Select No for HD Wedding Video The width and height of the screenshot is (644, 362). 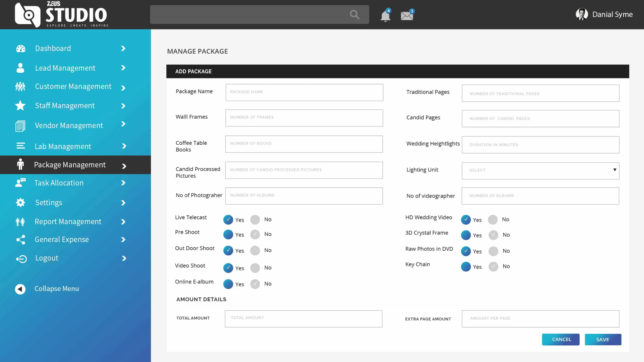(x=493, y=219)
